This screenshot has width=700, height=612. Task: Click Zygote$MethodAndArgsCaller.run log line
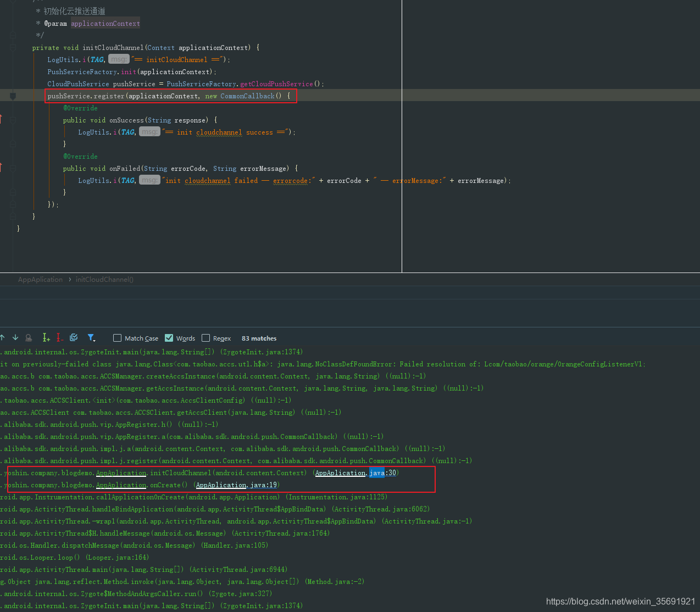tap(136, 594)
